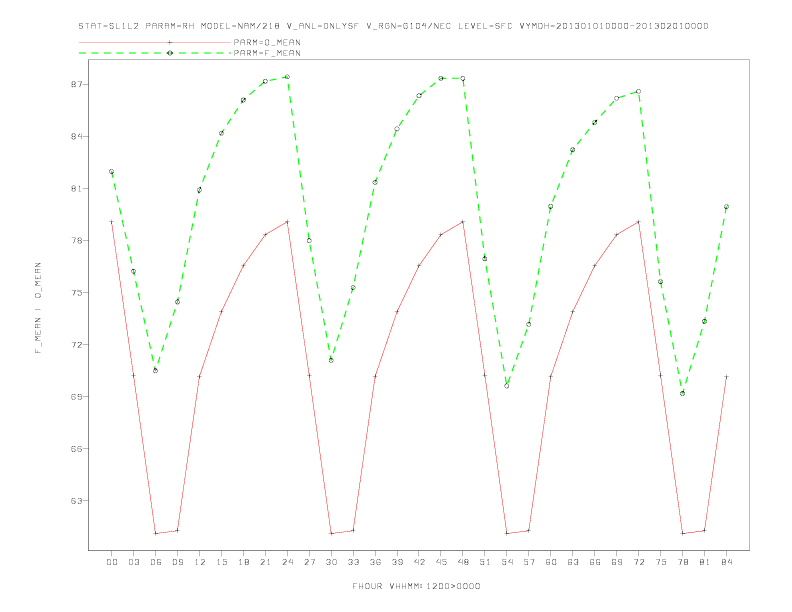The height and width of the screenshot is (612, 792).
Task: Click x-axis tick label 15
Action: coord(221,562)
